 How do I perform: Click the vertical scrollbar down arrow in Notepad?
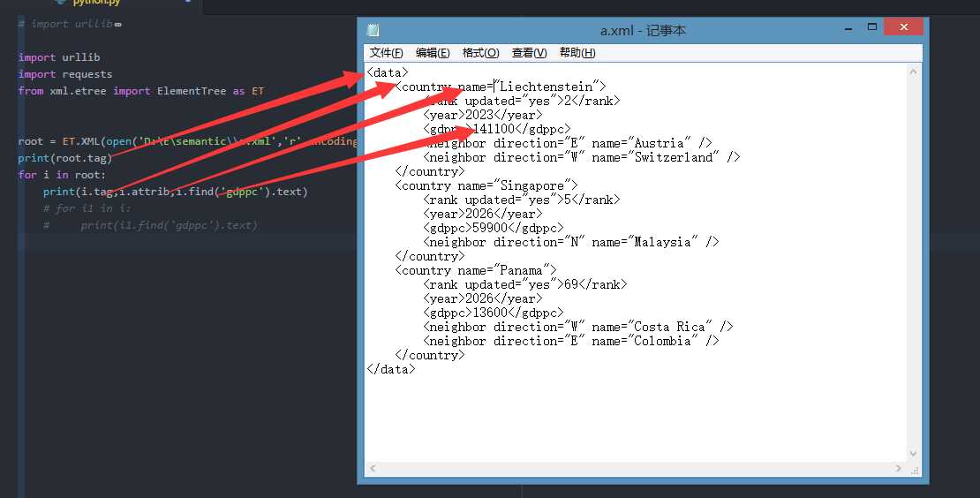click(913, 454)
